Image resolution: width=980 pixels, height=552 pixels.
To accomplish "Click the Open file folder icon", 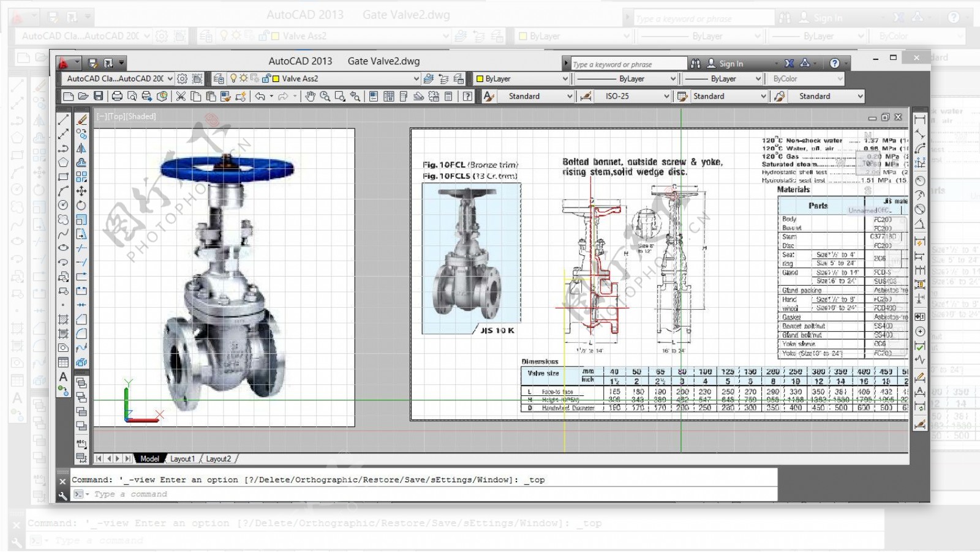I will pos(83,96).
